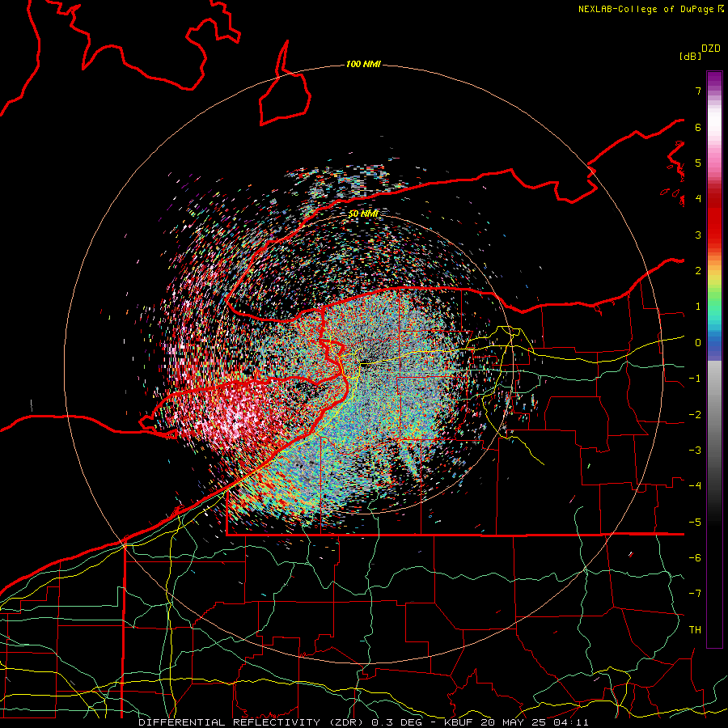Click the 100 NMI range ring label
The image size is (728, 728).
click(x=363, y=64)
